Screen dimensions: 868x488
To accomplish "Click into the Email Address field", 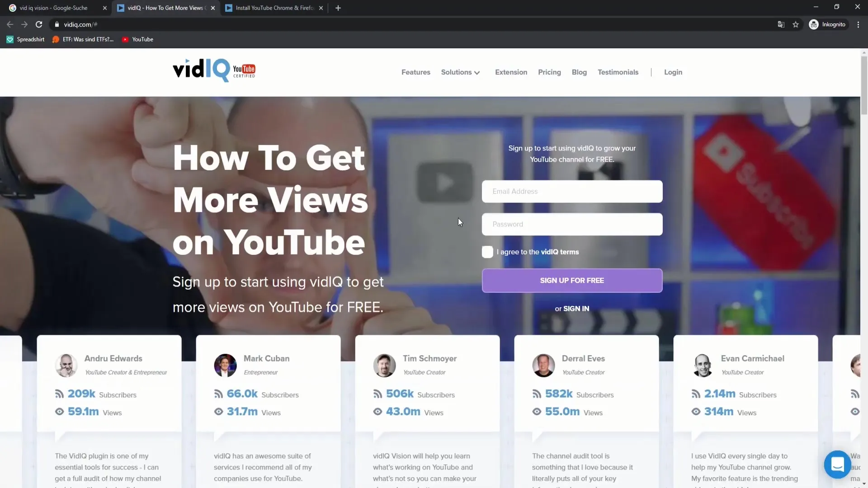I will [572, 192].
